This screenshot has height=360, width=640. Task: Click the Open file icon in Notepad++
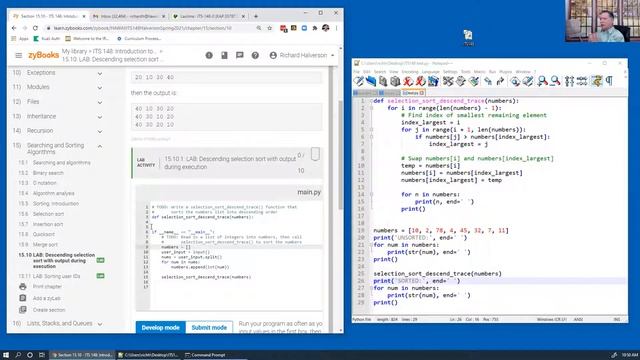click(x=371, y=81)
